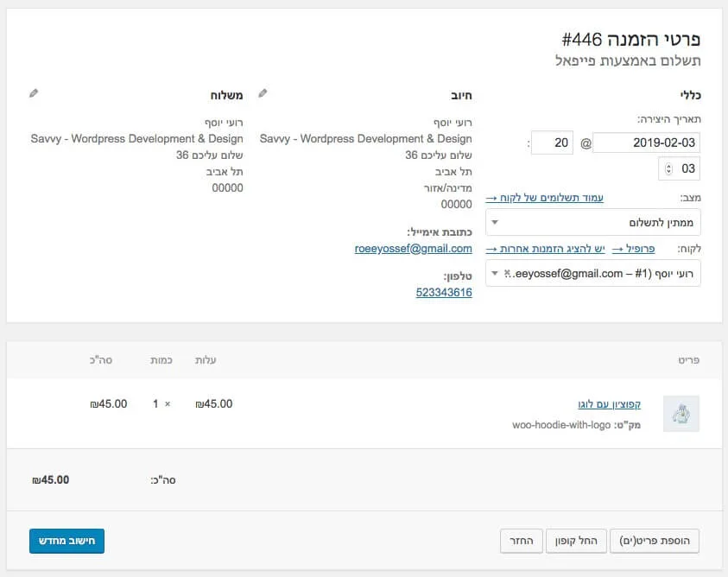
Task: Click the creation date field 2019-02-03
Action: tap(646, 143)
